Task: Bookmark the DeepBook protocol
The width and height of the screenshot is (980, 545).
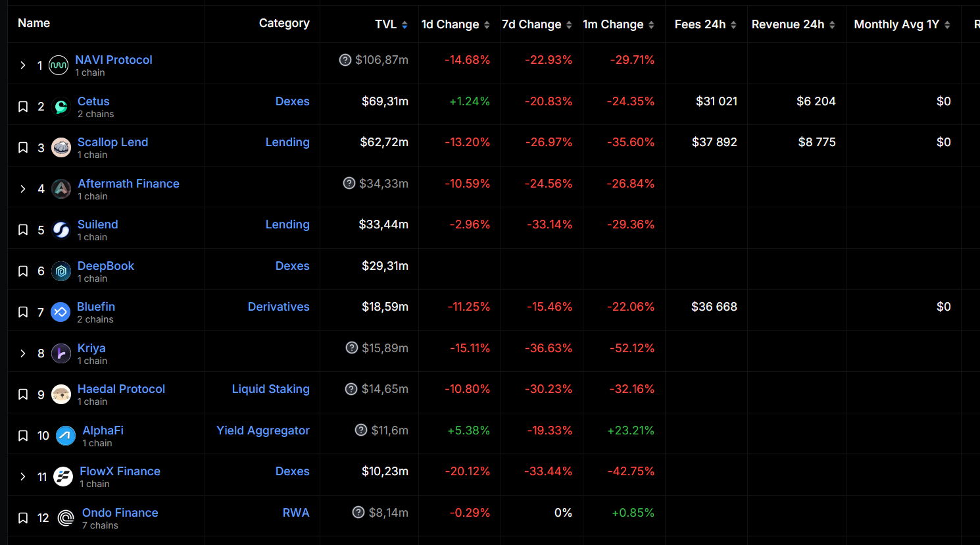Action: click(x=23, y=271)
